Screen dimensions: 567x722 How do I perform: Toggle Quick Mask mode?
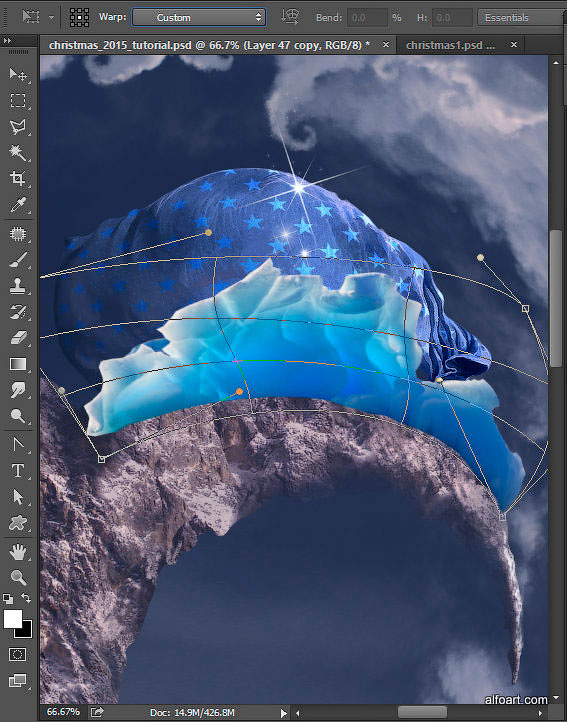click(18, 654)
